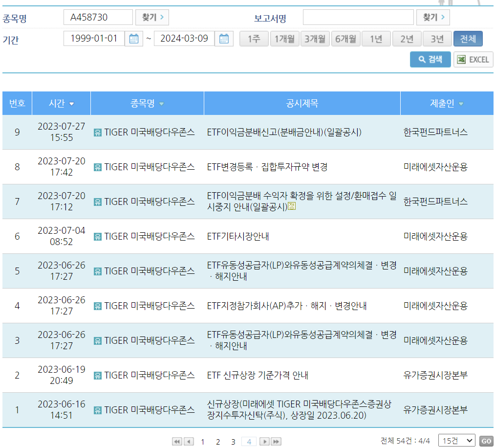The height and width of the screenshot is (448, 495).
Task: Click the previous page arrow icon
Action: click(188, 441)
